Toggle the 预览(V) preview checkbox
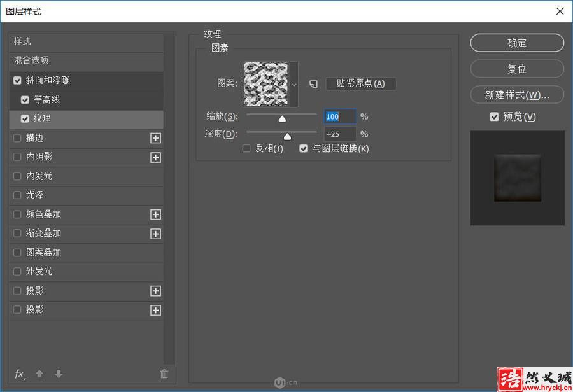573x392 pixels. click(494, 117)
